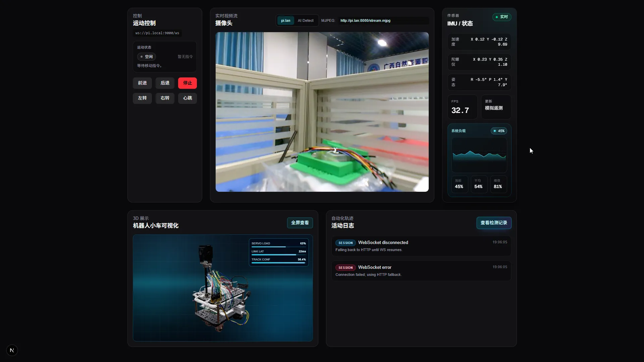Click the 45% system load badge
644x362 pixels.
click(x=499, y=131)
